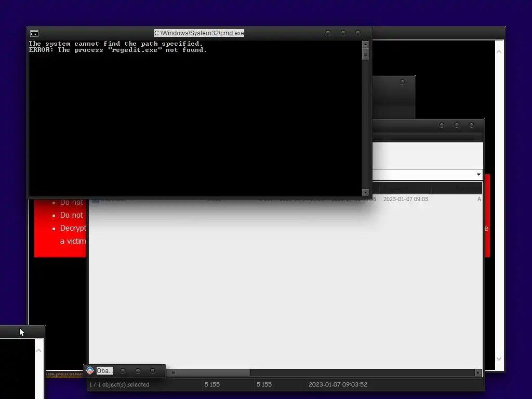Click the file attribute 'A' cell
Image resolution: width=532 pixels, height=399 pixels.
[479, 199]
